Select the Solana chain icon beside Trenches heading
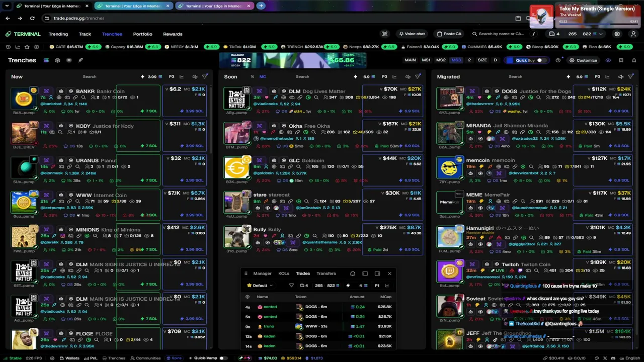The image size is (644, 362). (46, 60)
